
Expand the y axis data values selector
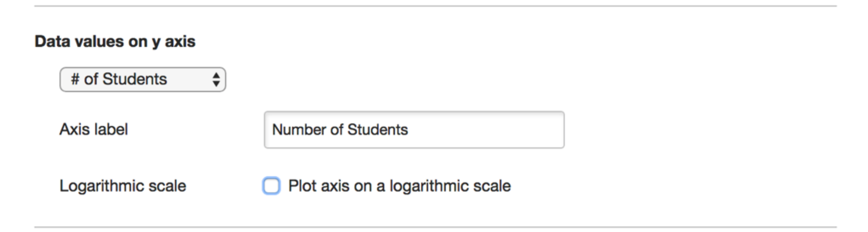pyautogui.click(x=142, y=79)
